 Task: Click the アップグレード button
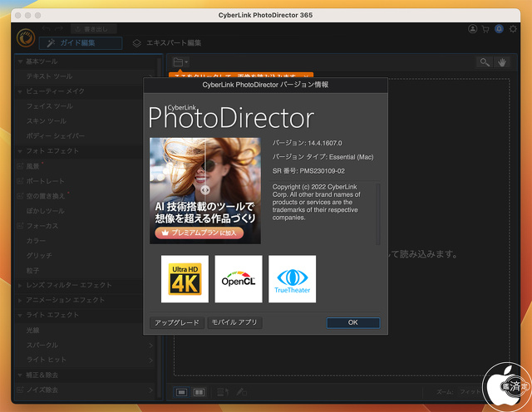point(177,322)
